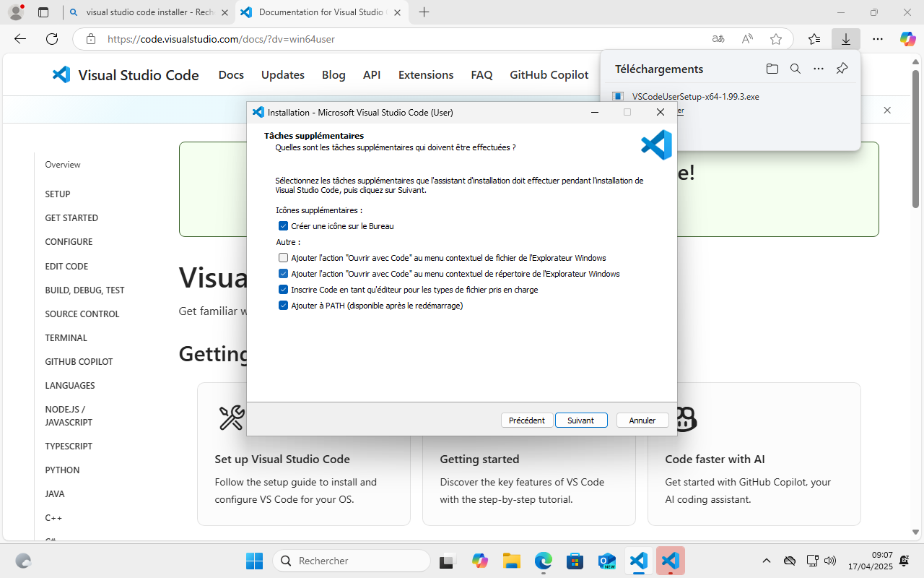Open Microsoft Store from the taskbar

tap(575, 561)
